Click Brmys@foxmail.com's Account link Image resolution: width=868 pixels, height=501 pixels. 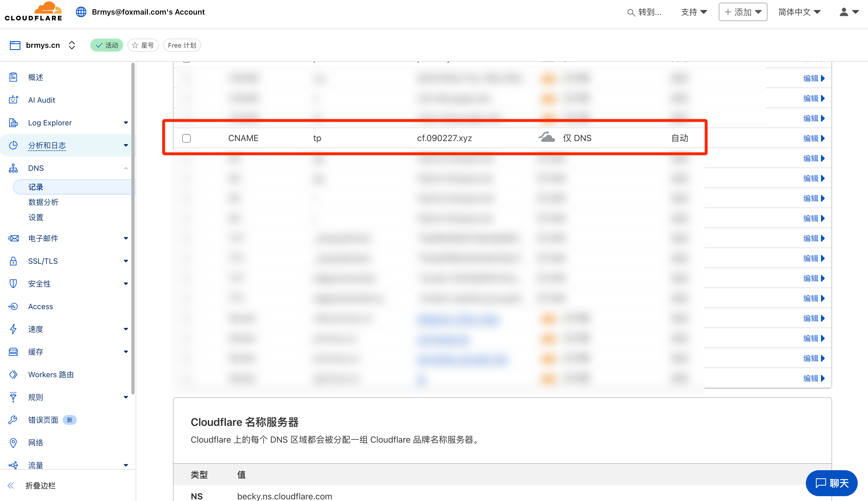pos(148,12)
